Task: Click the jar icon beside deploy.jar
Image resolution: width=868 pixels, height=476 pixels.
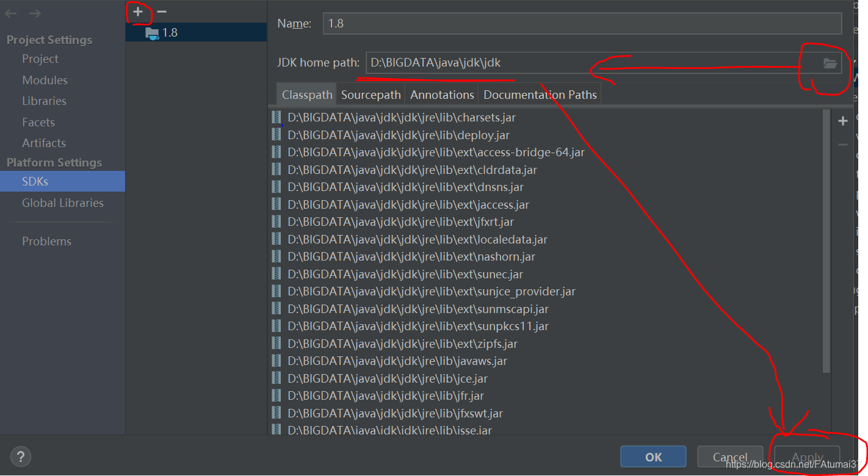Action: tap(276, 134)
